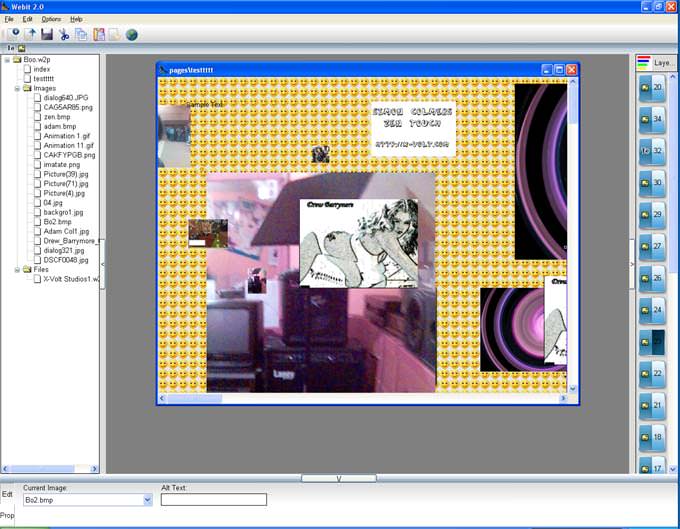Select DSCF0048.jpg in Images
Image resolution: width=680 pixels, height=529 pixels.
pyautogui.click(x=66, y=260)
